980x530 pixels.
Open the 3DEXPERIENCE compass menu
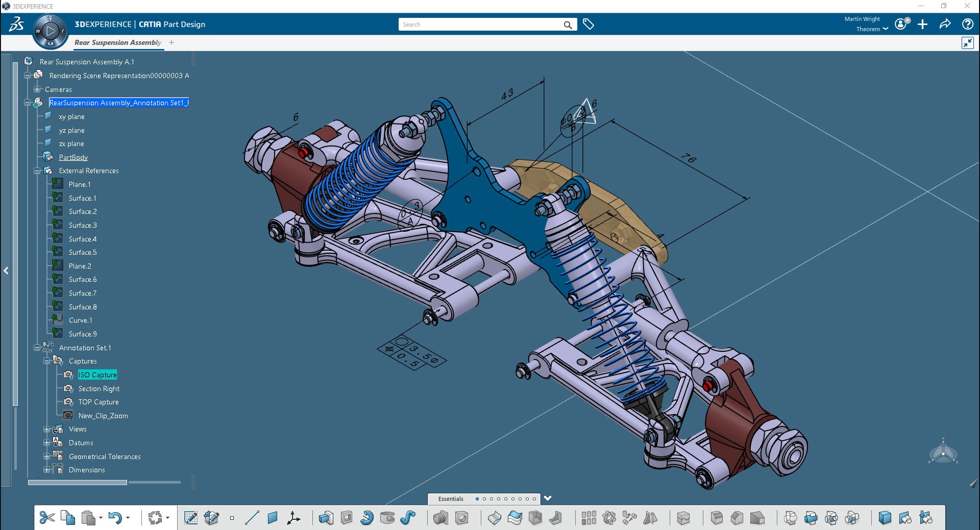pos(50,31)
